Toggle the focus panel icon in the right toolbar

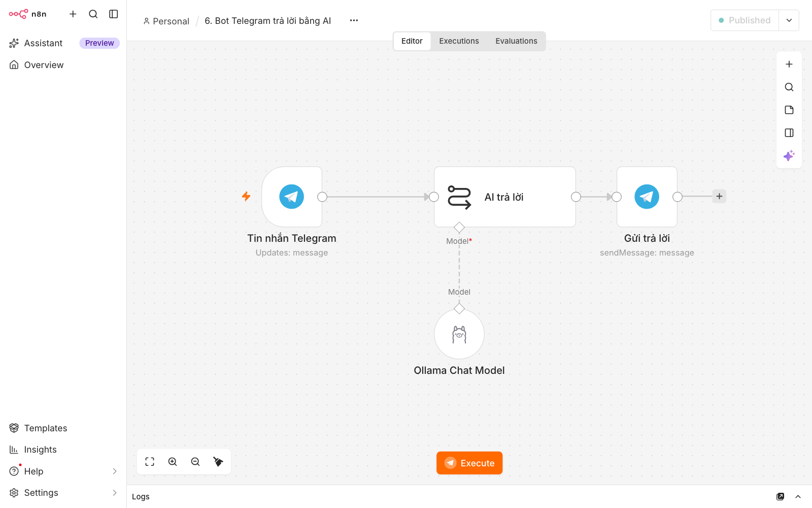pyautogui.click(x=789, y=133)
